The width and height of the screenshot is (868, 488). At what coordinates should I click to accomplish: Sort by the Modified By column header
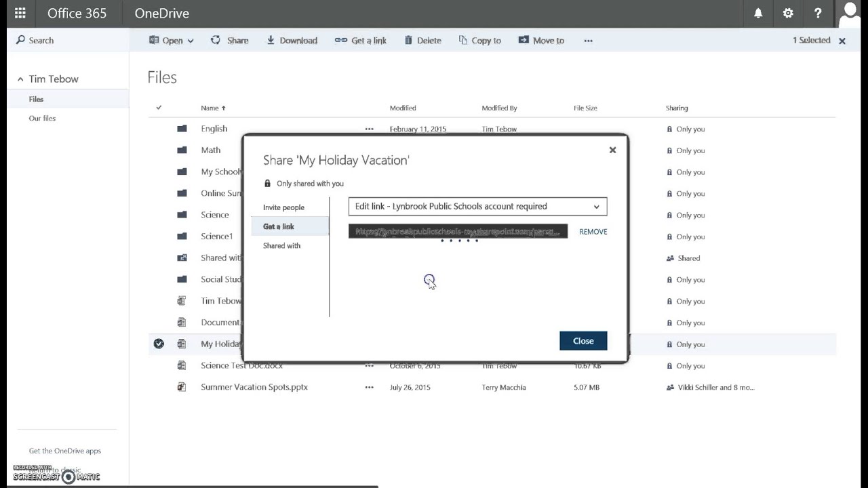[499, 108]
